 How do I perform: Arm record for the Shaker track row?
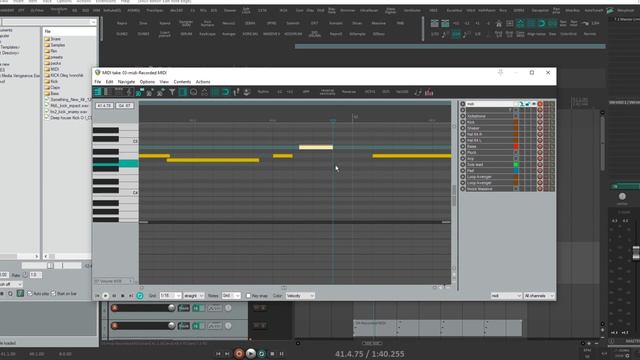click(x=540, y=128)
